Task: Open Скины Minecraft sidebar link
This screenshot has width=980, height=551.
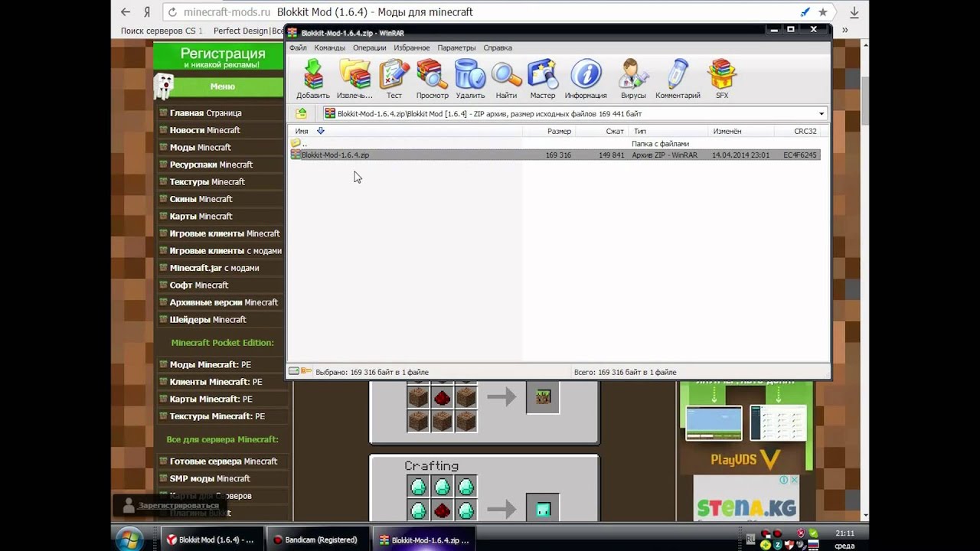Action: tap(201, 199)
